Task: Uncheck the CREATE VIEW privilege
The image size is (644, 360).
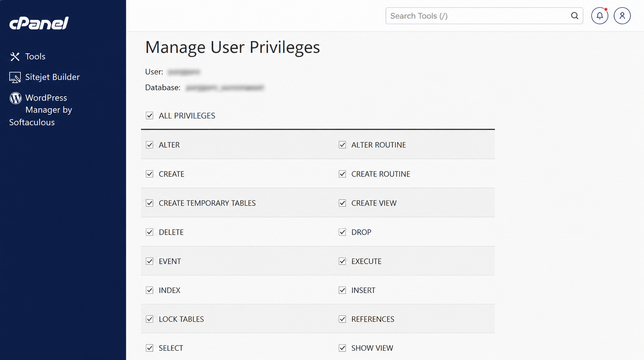Action: click(x=342, y=203)
